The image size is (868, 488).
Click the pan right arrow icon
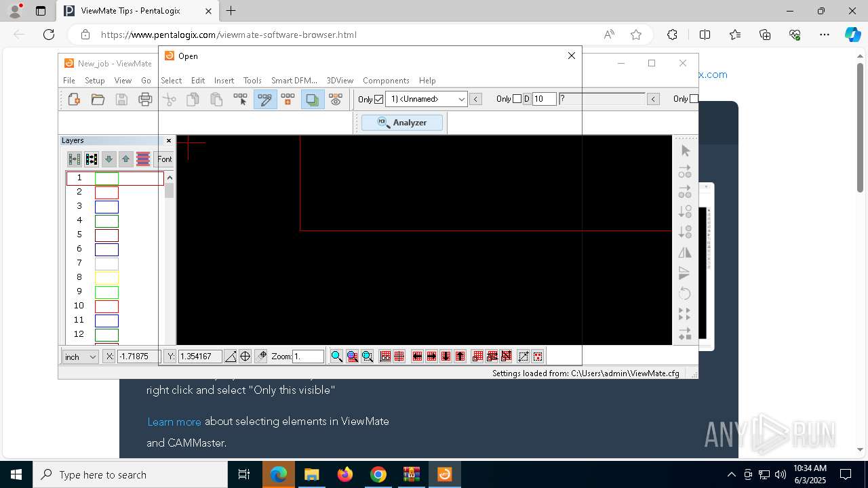(431, 357)
